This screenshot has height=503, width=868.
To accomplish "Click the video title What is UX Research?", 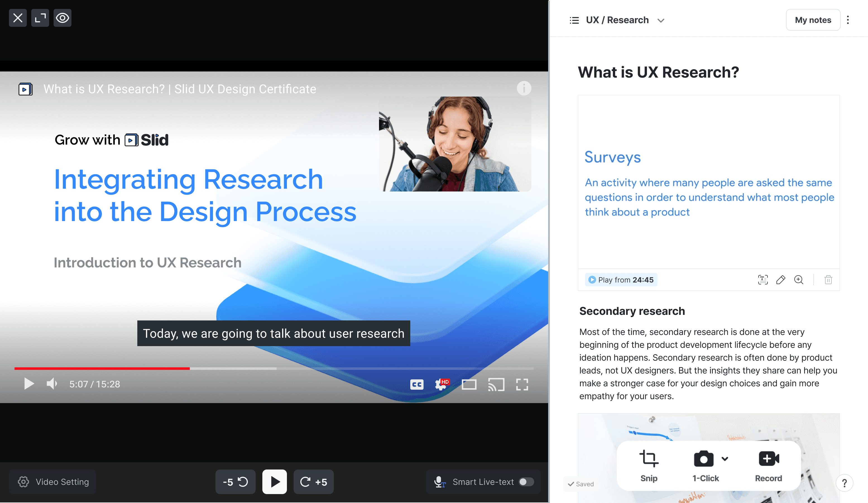I will click(x=180, y=89).
